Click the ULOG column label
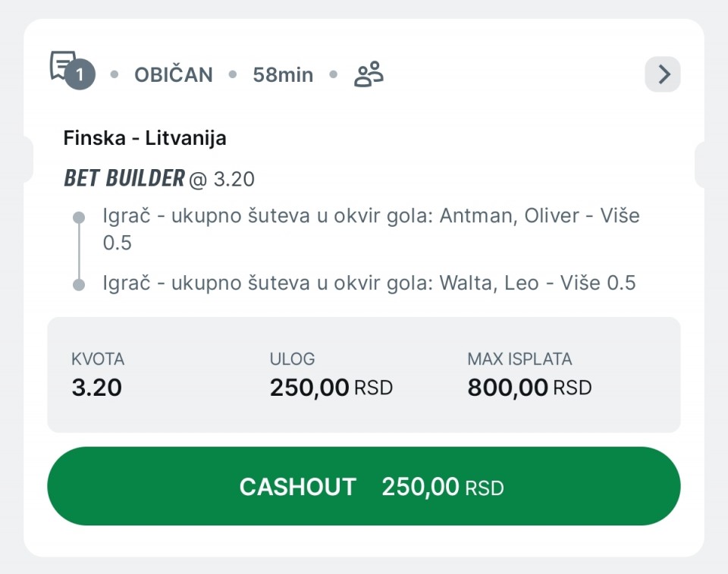Viewport: 728px width, 574px height. click(x=292, y=359)
